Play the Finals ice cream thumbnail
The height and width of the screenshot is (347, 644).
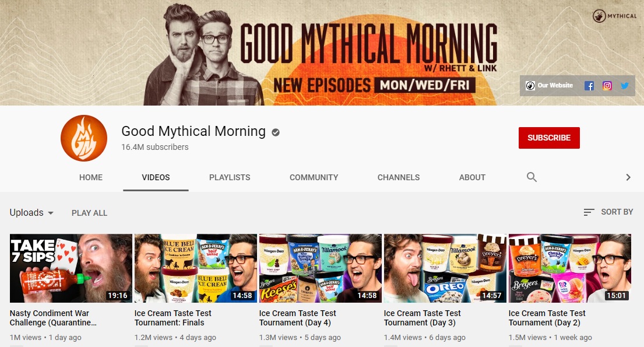pos(196,268)
